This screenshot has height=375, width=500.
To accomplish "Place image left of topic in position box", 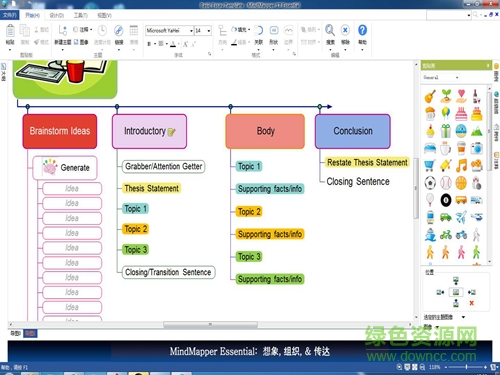I will (440, 292).
